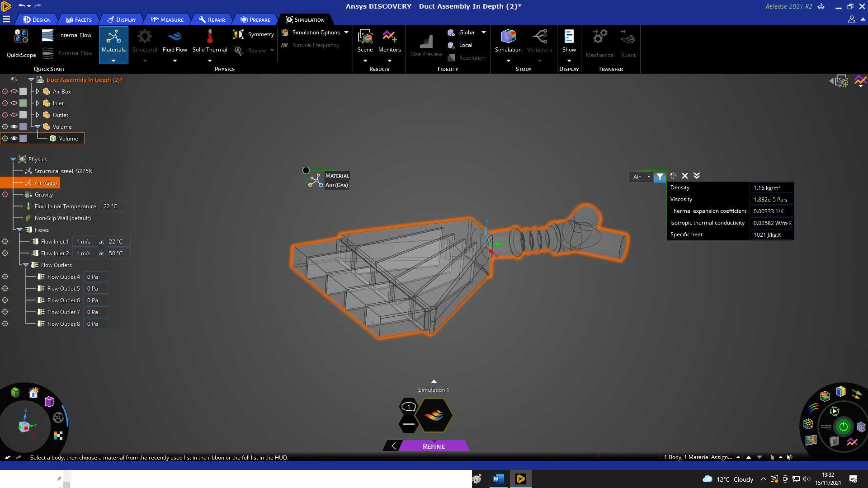Screen dimensions: 868x488
Task: Switch to the Measure tab
Action: [x=167, y=19]
